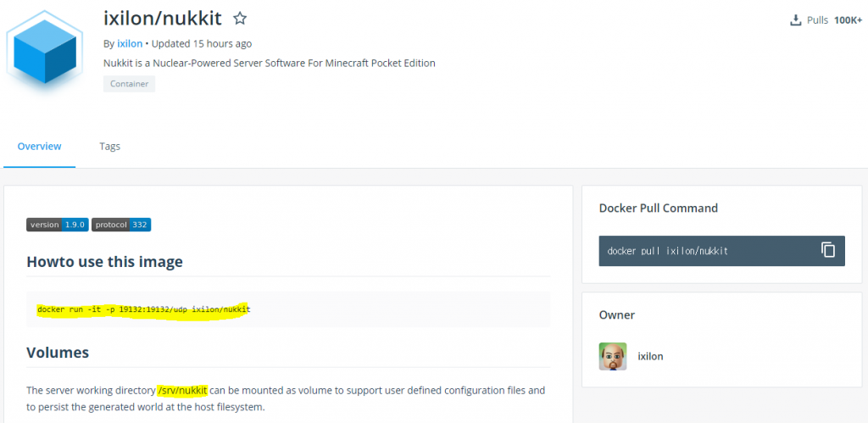
Task: Click the Volumes section heading
Action: click(58, 352)
